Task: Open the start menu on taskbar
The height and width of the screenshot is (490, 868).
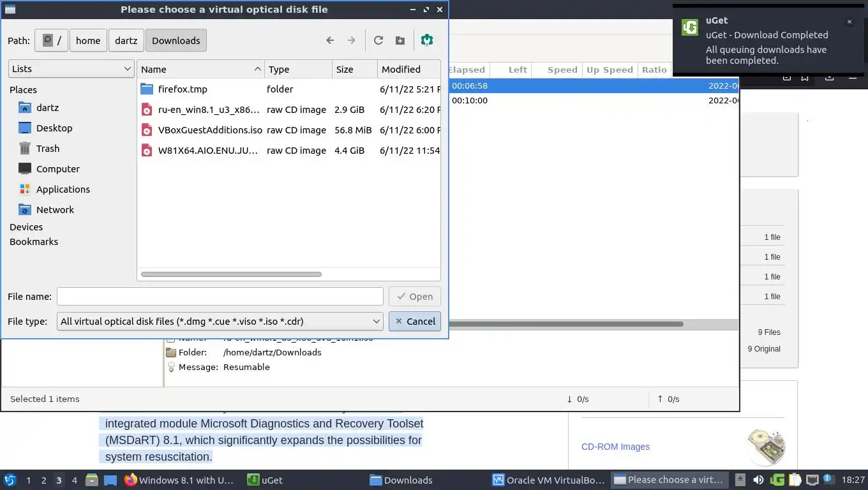Action: pos(10,480)
